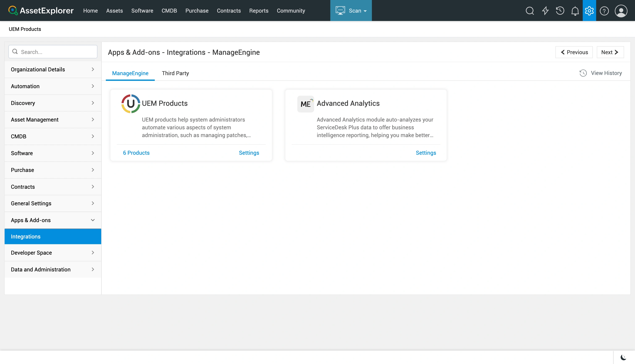Click the Previous button
This screenshot has height=364, width=635.
point(574,52)
